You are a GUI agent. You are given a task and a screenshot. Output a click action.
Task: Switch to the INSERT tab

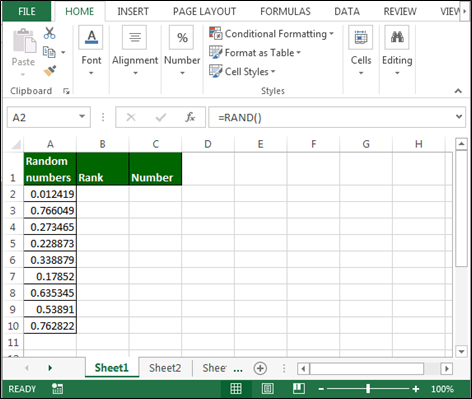pos(133,11)
